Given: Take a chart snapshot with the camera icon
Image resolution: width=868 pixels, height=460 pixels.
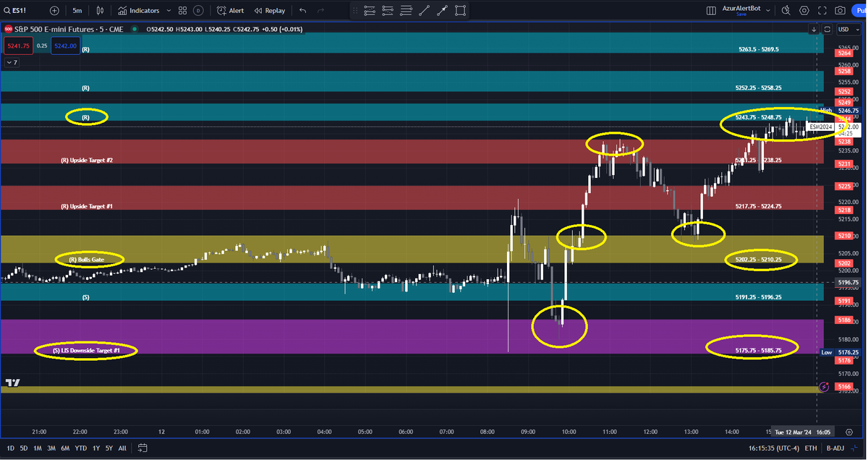Looking at the screenshot, I should click(840, 11).
